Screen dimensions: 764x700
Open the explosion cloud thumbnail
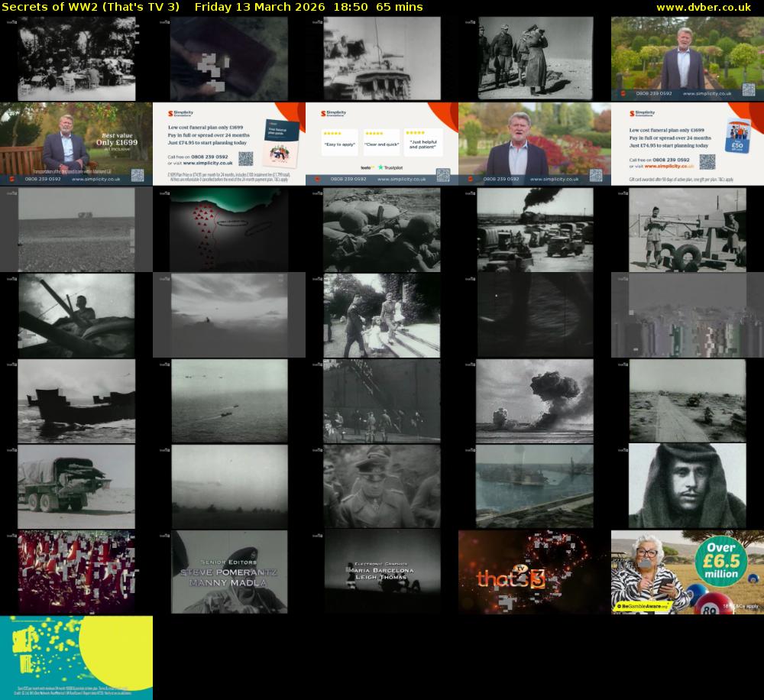click(x=534, y=401)
